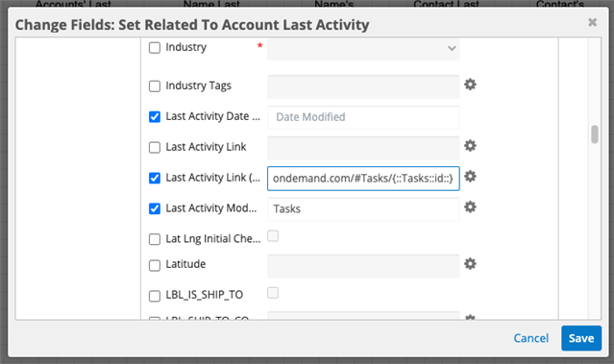This screenshot has height=364, width=614.
Task: Save the changed fields
Action: coord(581,338)
